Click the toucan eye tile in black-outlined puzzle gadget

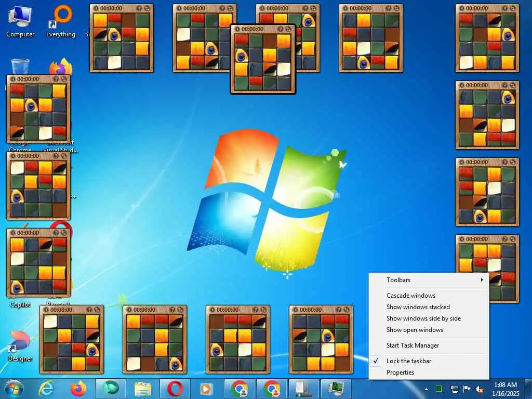click(x=242, y=55)
